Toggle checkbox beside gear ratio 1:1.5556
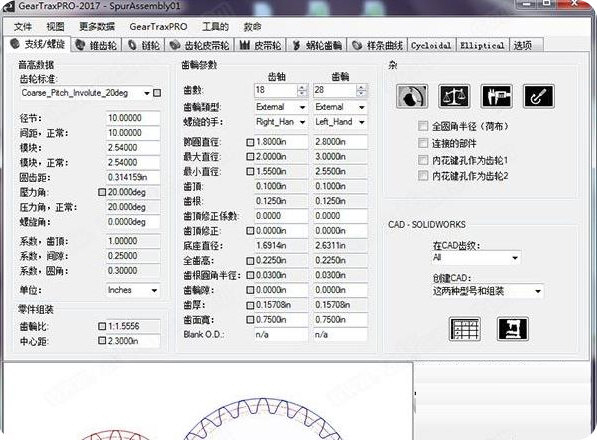Viewport: 597px width, 440px height. click(102, 326)
